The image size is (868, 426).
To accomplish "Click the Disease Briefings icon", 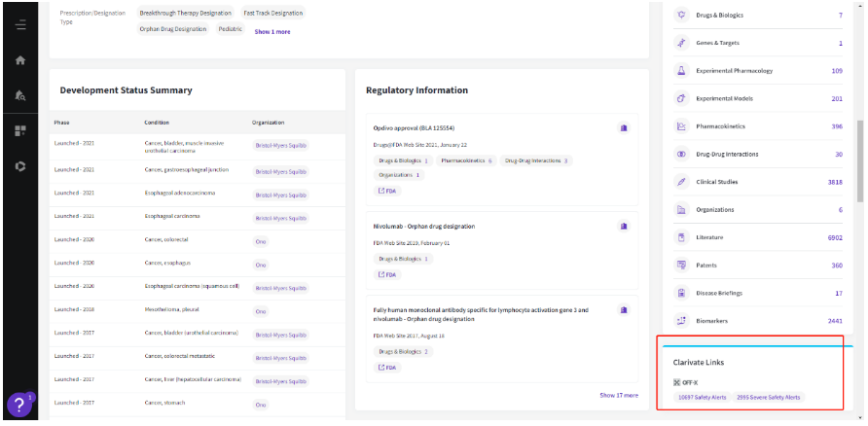I will click(681, 293).
